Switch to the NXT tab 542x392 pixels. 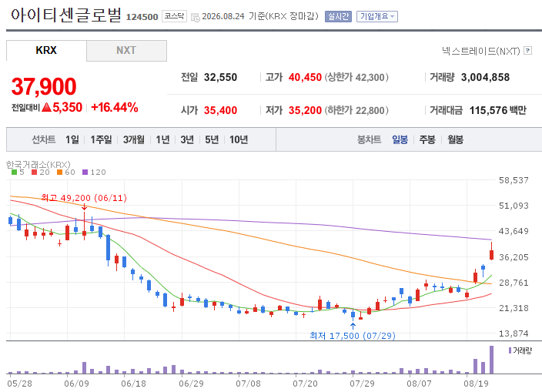point(126,51)
